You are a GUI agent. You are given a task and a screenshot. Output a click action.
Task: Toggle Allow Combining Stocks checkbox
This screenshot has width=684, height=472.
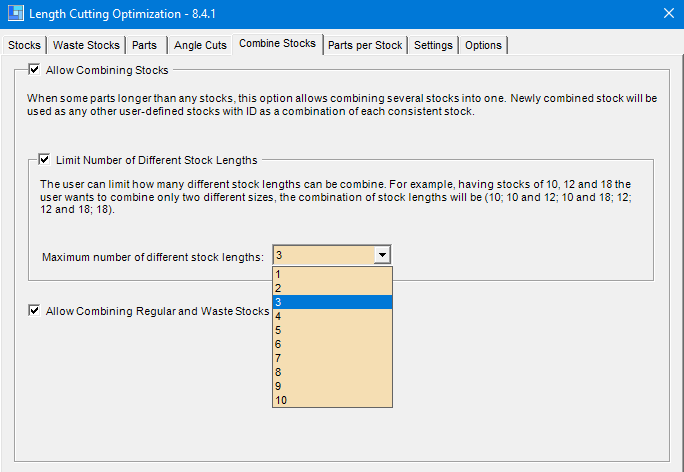click(35, 70)
